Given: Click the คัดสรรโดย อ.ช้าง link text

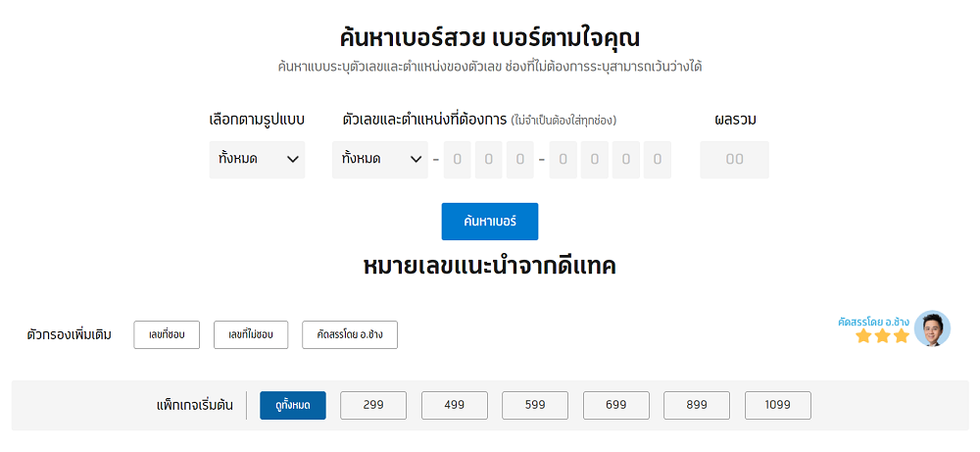Looking at the screenshot, I should click(x=873, y=321).
